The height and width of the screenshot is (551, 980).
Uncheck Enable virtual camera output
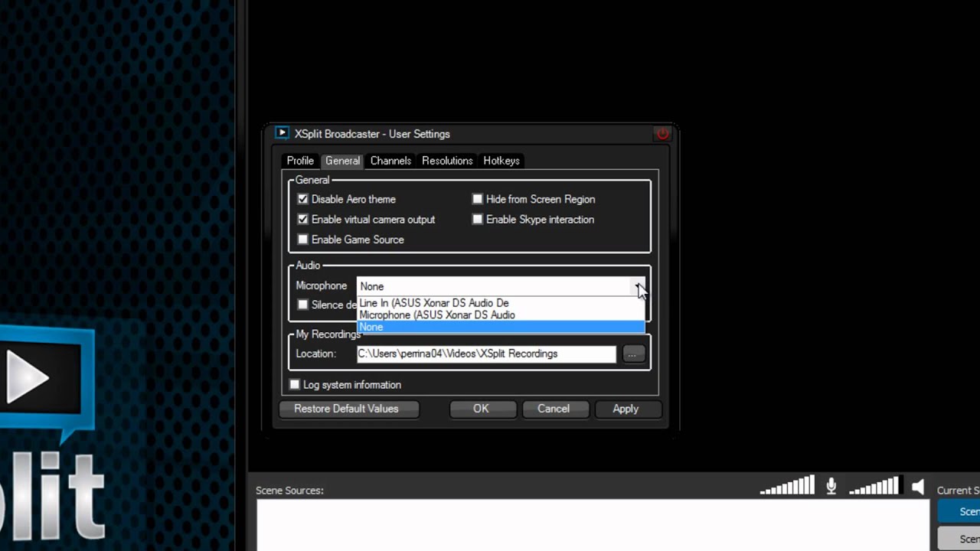pos(303,219)
